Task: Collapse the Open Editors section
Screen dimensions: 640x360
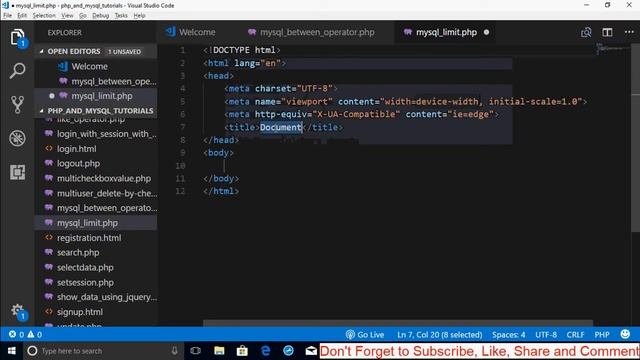Action: pyautogui.click(x=96, y=51)
